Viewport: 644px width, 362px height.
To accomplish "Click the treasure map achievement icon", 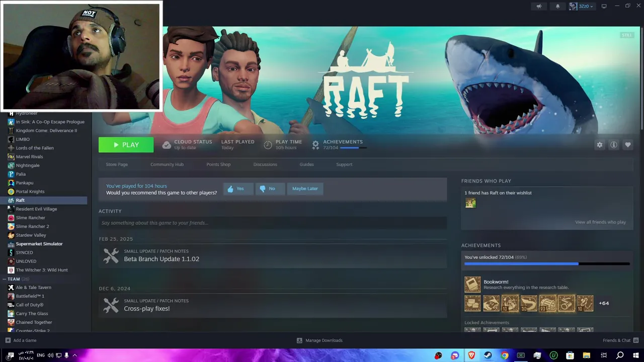I will 491,303.
